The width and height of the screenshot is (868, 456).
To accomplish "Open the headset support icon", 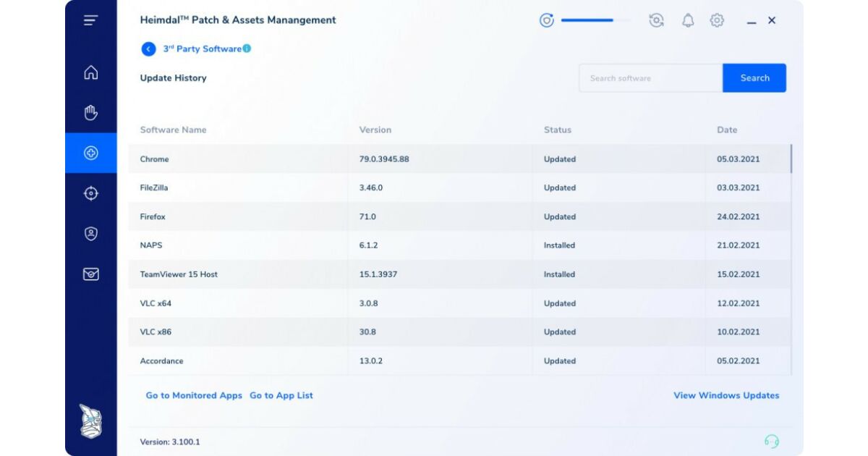I will (772, 442).
